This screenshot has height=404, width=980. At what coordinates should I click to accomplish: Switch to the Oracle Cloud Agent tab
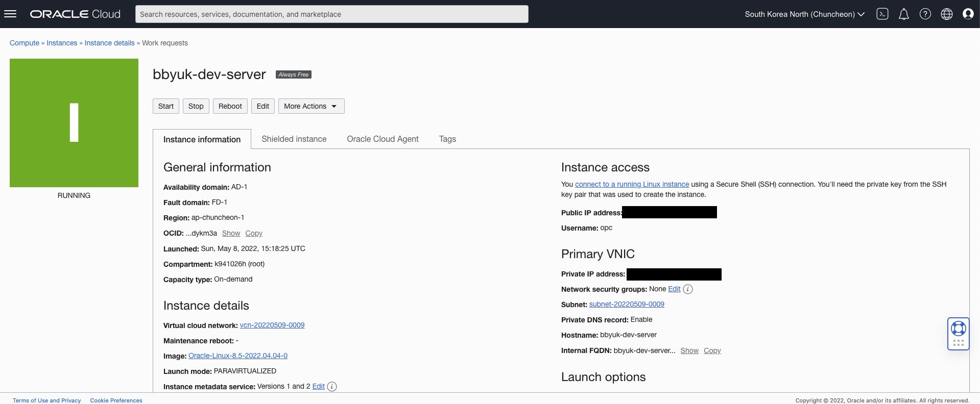(383, 139)
